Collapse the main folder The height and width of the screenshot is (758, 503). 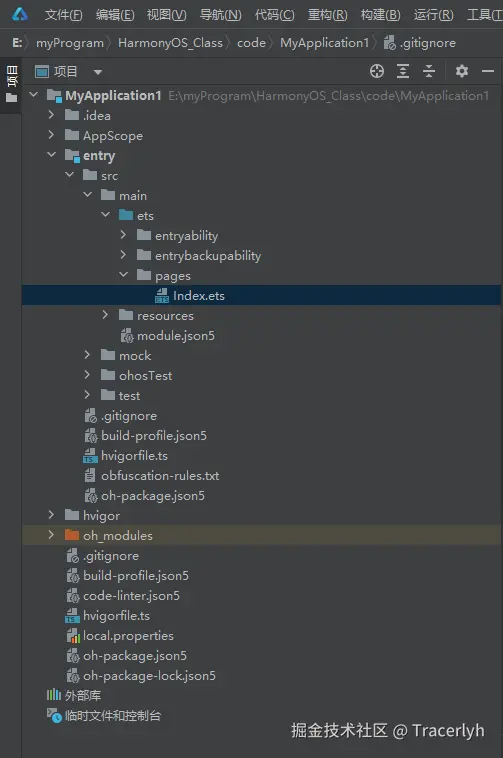87,195
